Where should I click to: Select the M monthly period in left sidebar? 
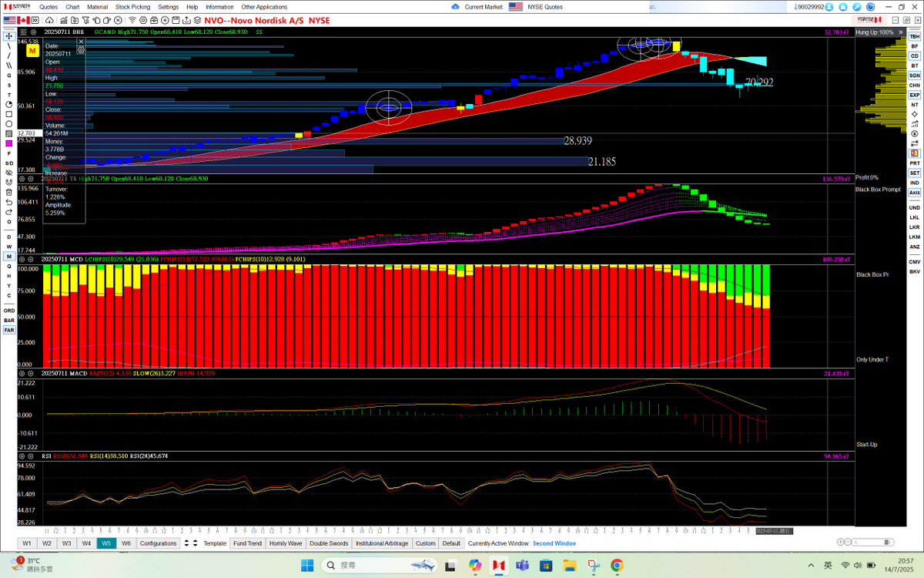[x=9, y=256]
